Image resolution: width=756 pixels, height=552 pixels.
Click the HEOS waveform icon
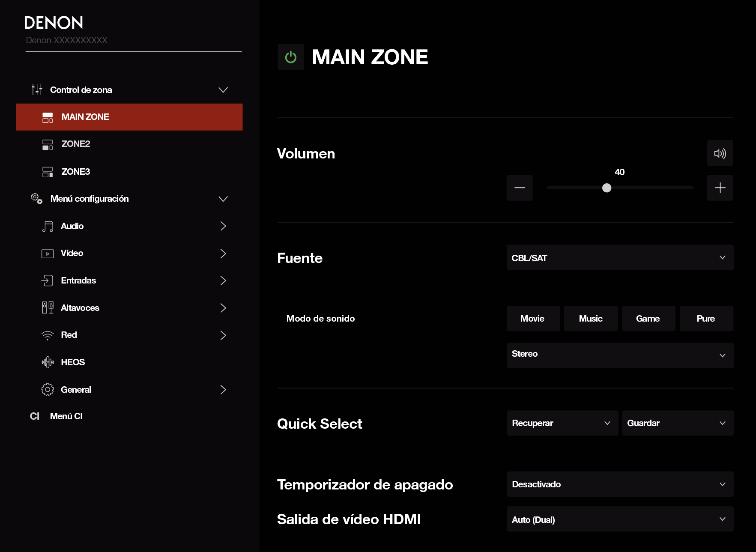click(48, 362)
